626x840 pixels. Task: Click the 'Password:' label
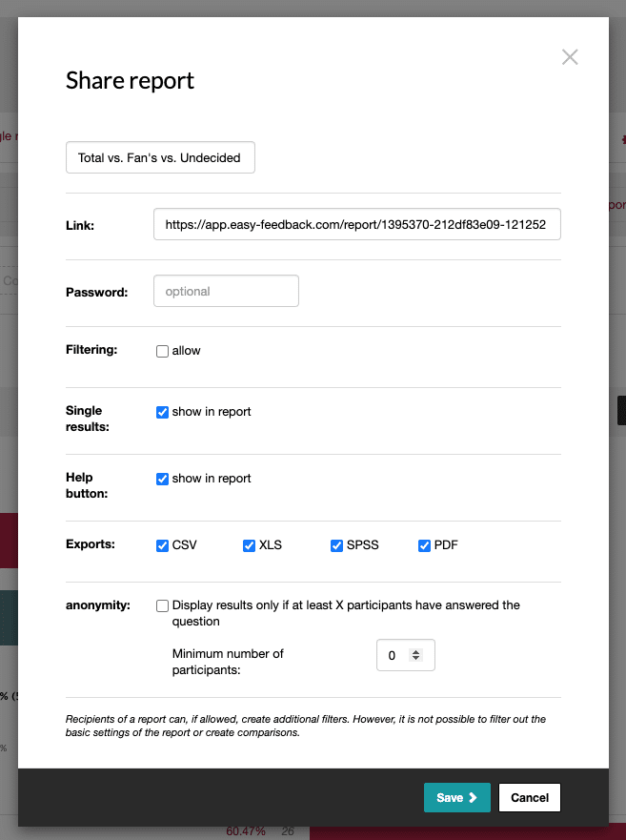coord(97,292)
